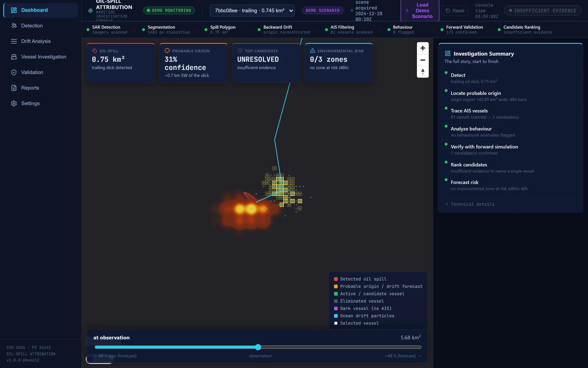Click the Investigation Summary panel icon
This screenshot has height=368, width=588.
point(448,53)
